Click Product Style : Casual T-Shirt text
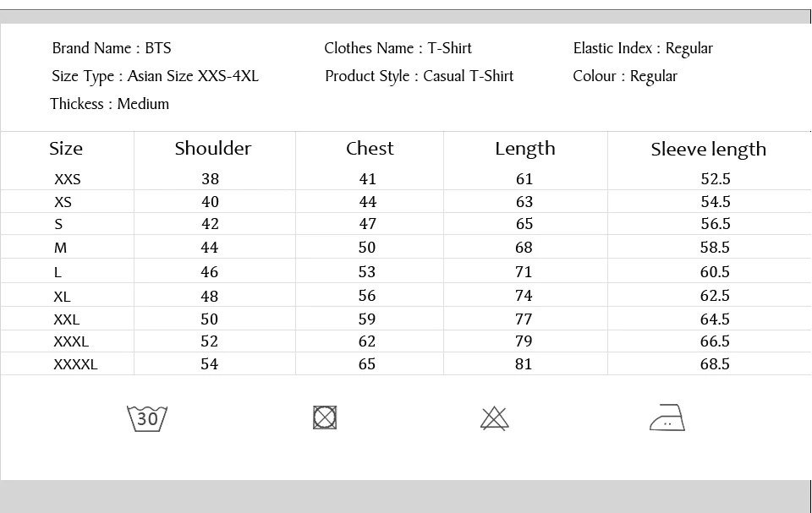This screenshot has height=513, width=812. [419, 76]
